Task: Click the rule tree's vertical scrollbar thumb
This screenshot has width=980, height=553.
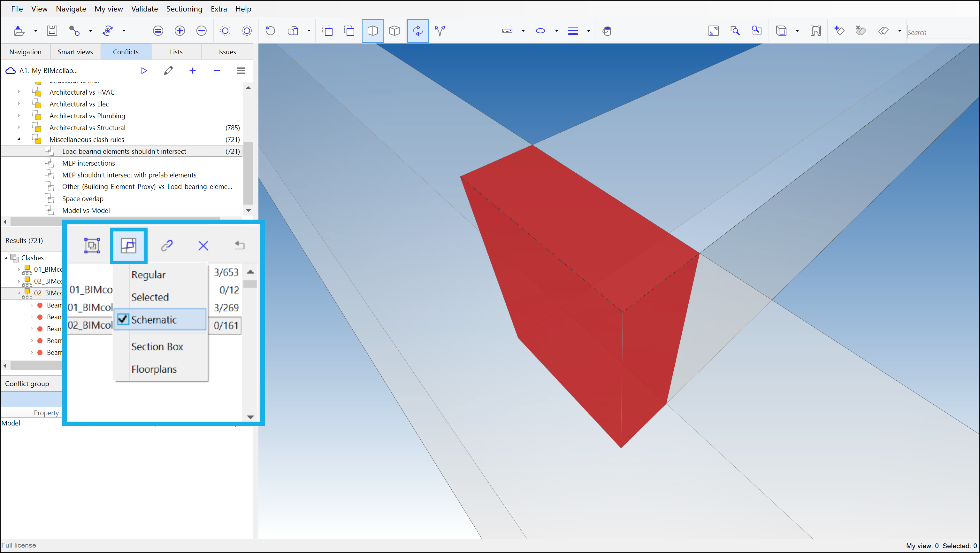Action: pos(248,173)
